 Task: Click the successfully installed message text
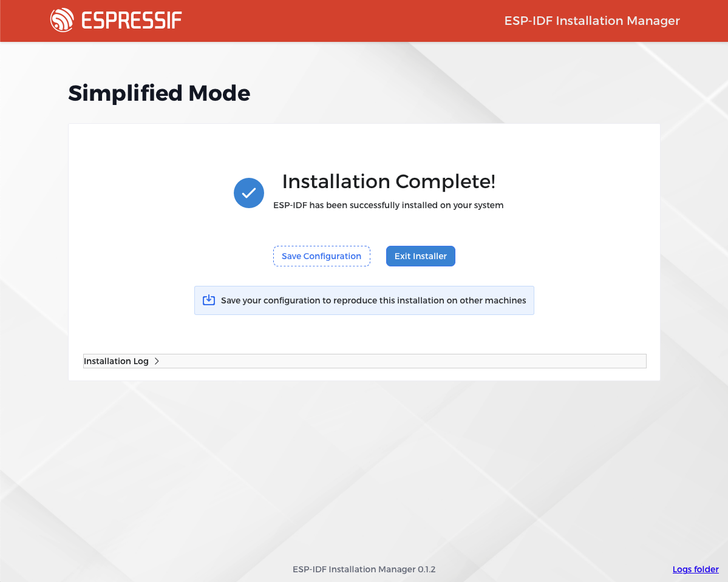388,205
